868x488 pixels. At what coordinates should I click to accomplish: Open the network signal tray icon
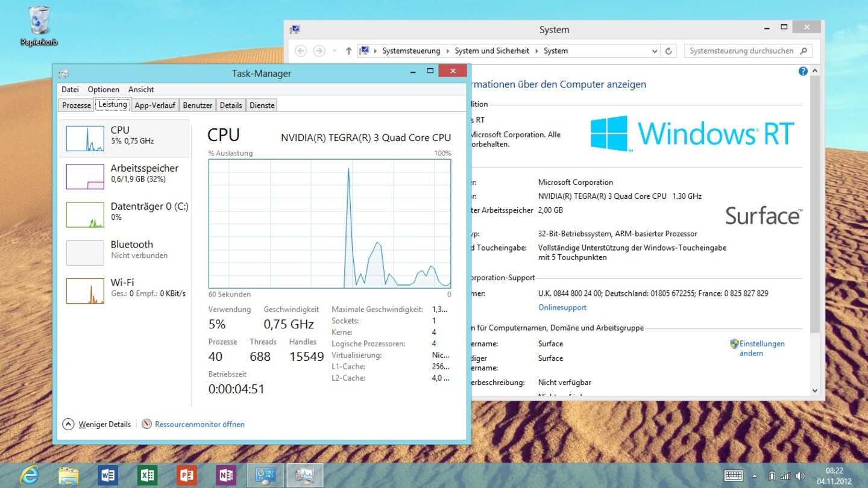click(x=785, y=476)
